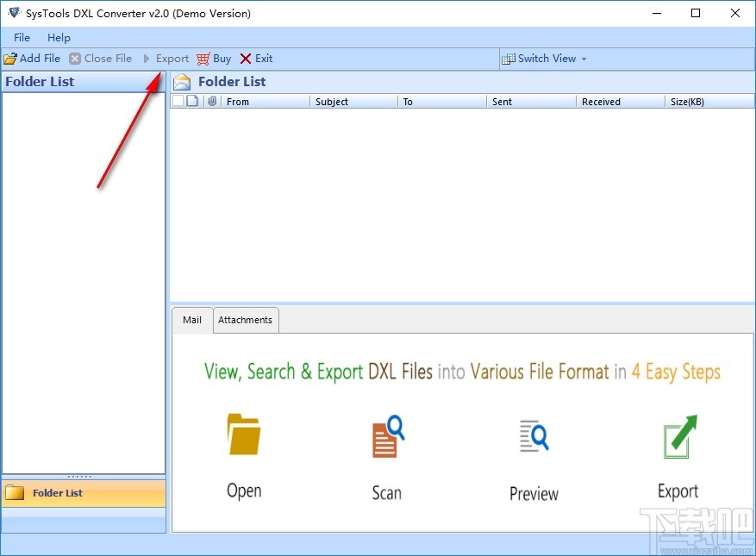Switch to the Attachments tab
The width and height of the screenshot is (756, 556).
point(246,320)
